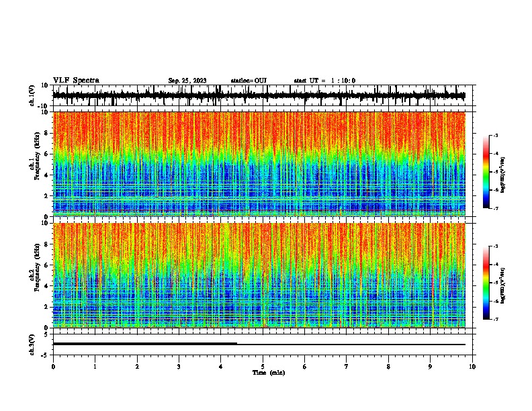
Task: Click the "2" kHz tick on ch.2 spectrogram axis
Action: coord(46,307)
